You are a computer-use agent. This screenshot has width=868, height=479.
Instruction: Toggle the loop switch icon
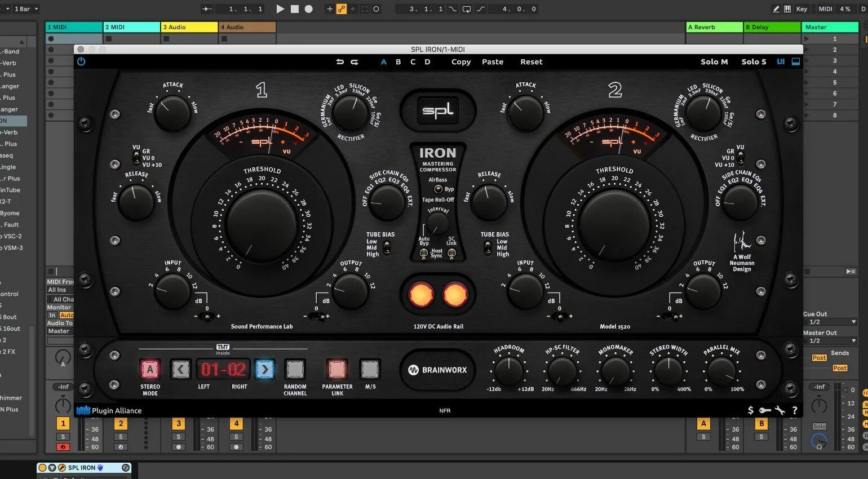coord(467,9)
